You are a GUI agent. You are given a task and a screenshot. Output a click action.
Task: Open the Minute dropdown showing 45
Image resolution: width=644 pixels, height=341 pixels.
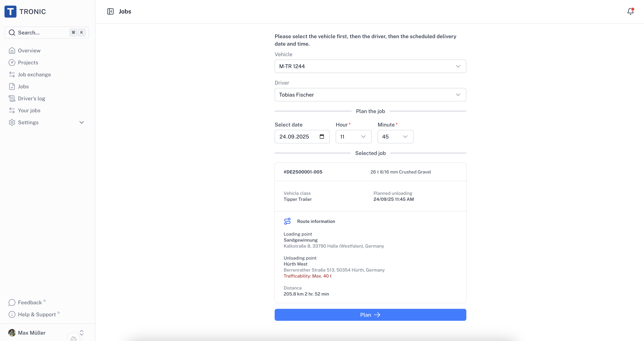click(395, 136)
